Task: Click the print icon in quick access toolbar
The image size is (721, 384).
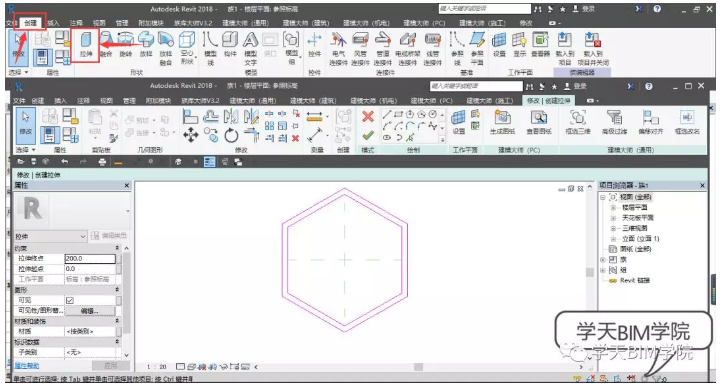Action: pyautogui.click(x=102, y=162)
